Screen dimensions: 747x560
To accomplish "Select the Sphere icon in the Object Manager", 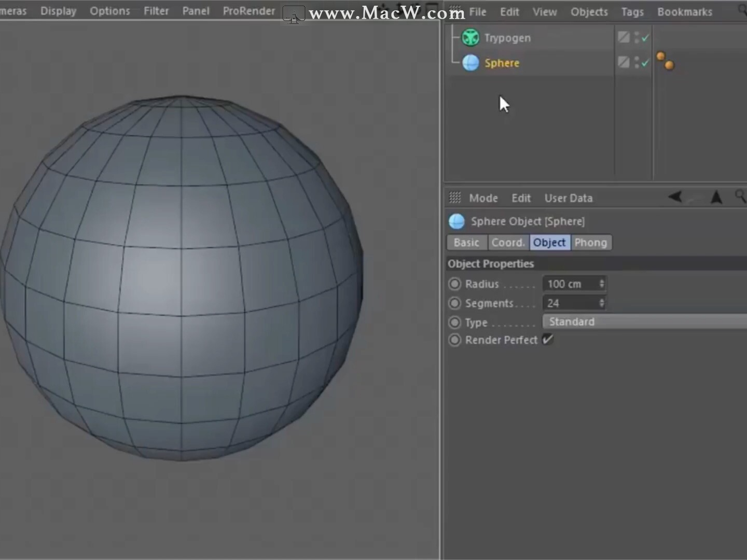I will pyautogui.click(x=470, y=62).
